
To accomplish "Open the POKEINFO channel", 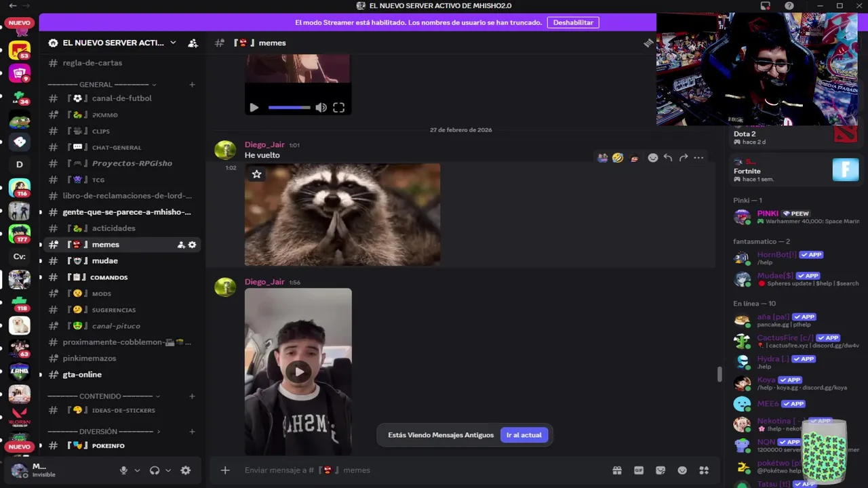I will click(121, 445).
